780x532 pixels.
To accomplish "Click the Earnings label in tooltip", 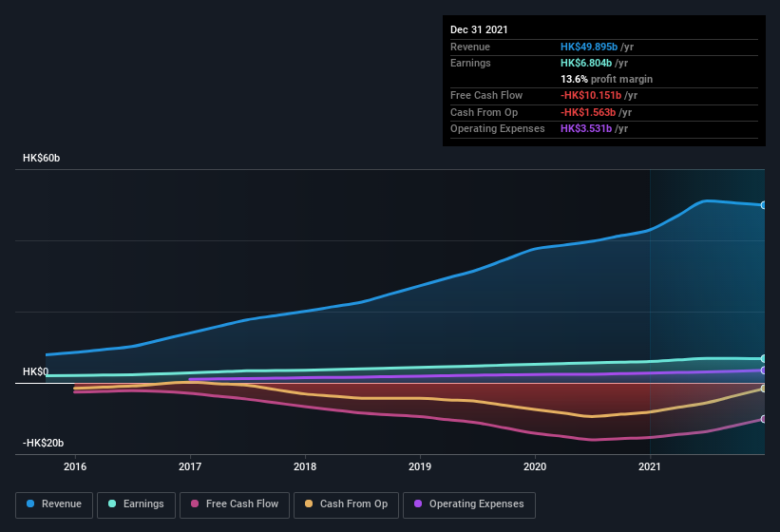I will pyautogui.click(x=470, y=63).
